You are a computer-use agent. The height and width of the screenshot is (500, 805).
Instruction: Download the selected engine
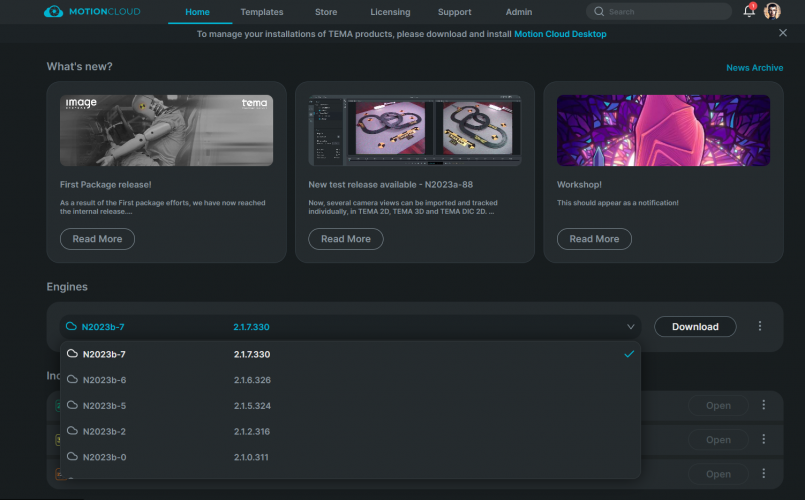click(695, 326)
